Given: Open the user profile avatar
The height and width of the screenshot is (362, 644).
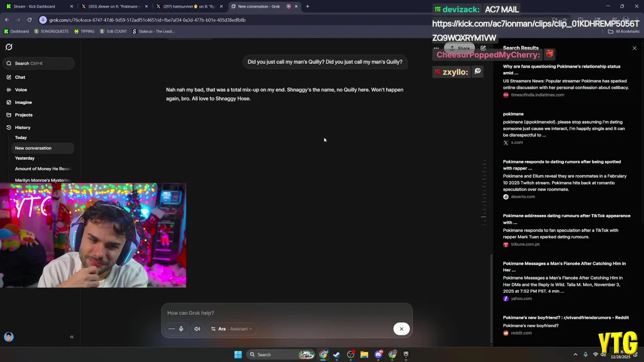Looking at the screenshot, I should [x=9, y=337].
